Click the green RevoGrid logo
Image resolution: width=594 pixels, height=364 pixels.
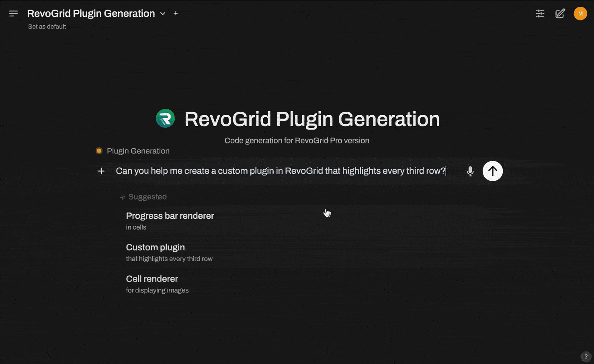pos(165,119)
